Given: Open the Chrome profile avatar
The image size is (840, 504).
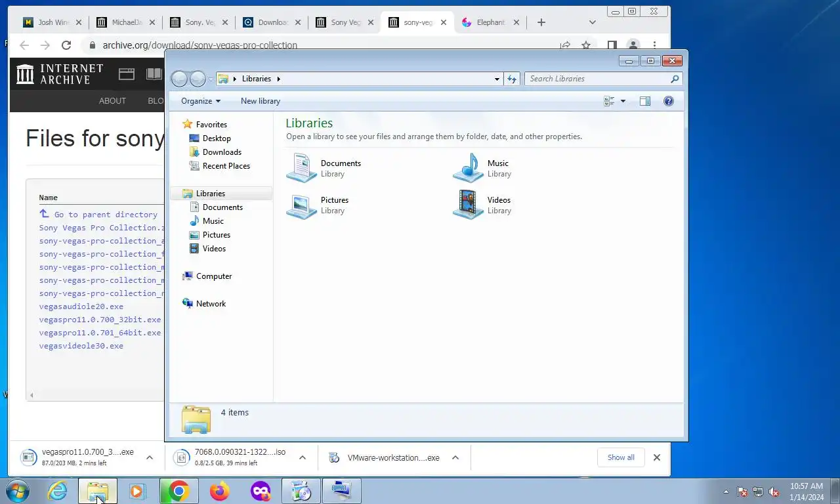Looking at the screenshot, I should 633,45.
